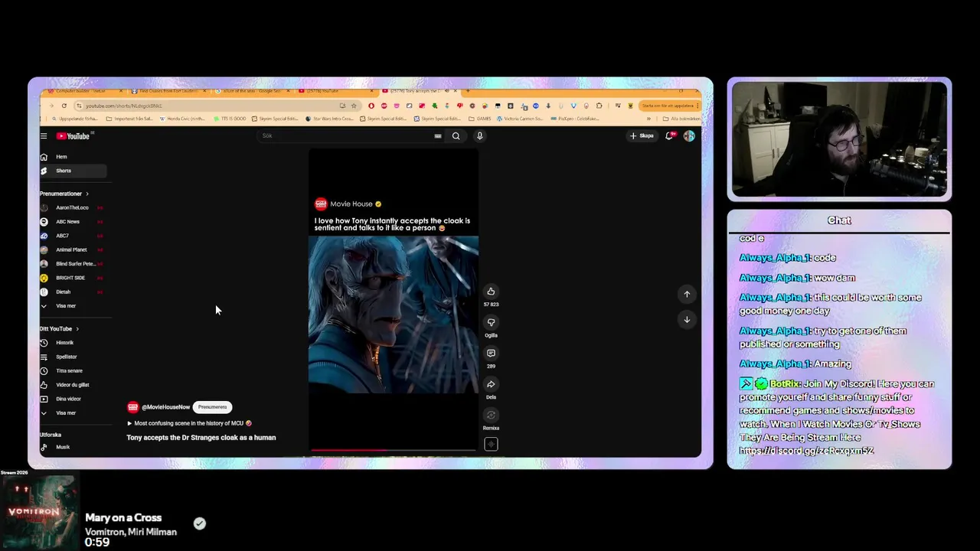Screen dimensions: 980x551
Task: Remix this short
Action: pyautogui.click(x=491, y=416)
